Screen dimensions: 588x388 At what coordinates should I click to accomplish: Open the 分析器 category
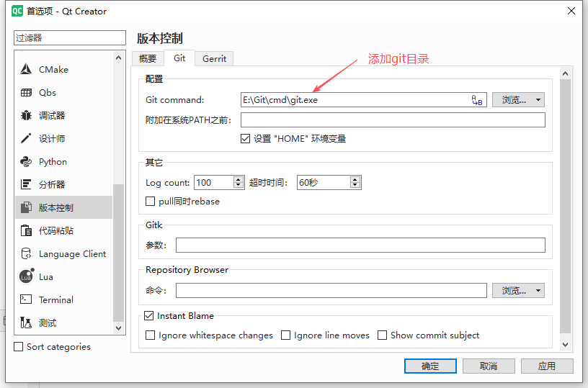click(63, 184)
